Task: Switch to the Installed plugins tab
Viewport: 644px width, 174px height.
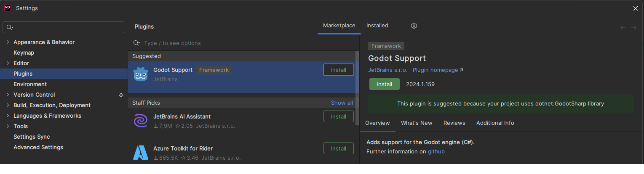Action: [x=377, y=26]
